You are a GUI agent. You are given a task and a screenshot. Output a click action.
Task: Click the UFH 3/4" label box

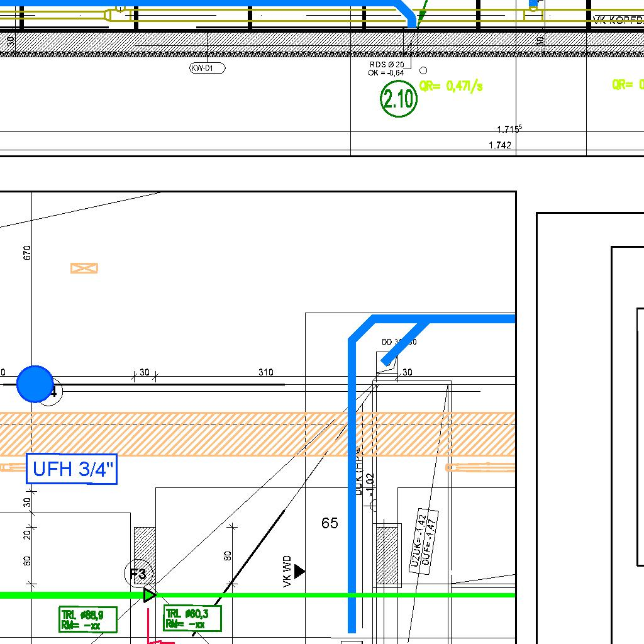[x=72, y=469]
